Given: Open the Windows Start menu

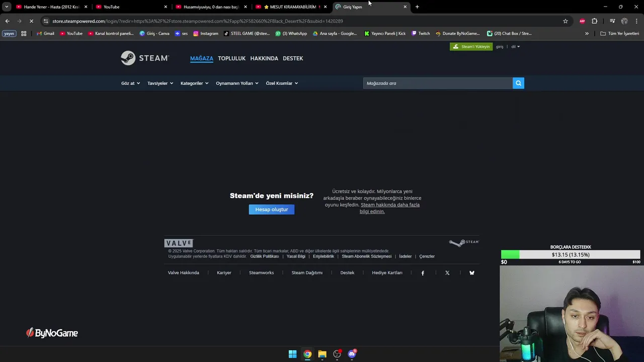Looking at the screenshot, I should [x=292, y=354].
